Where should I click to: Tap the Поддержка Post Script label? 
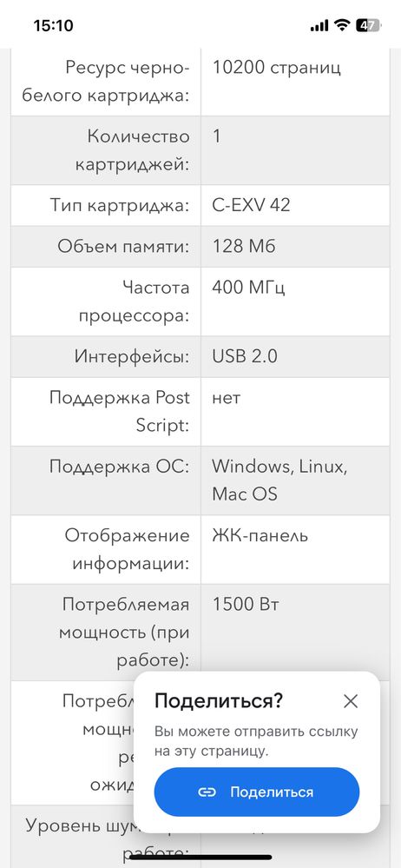pos(120,411)
